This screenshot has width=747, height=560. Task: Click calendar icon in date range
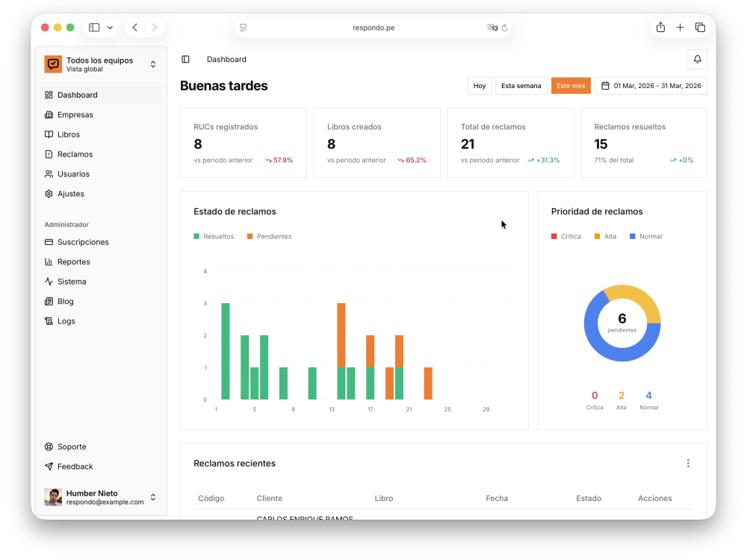605,86
